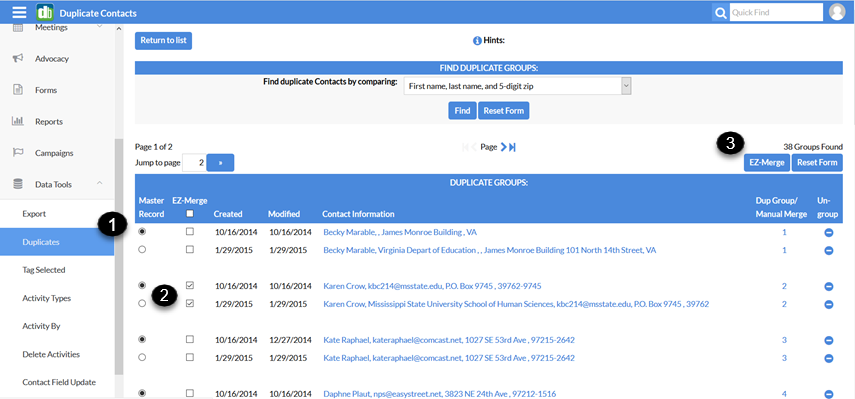
Task: Open Karen Crow Mississippi State University contact link
Action: [x=516, y=304]
